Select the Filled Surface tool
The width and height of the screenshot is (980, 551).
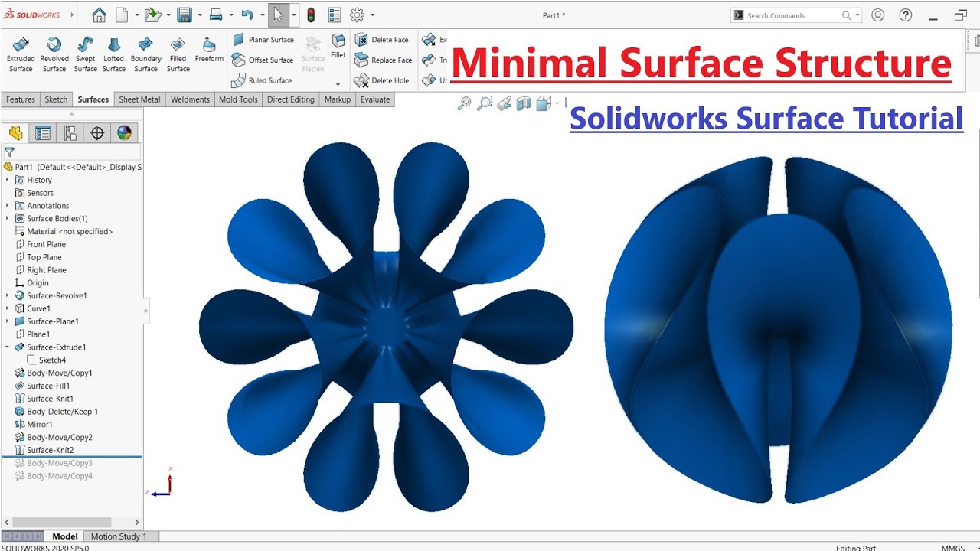coord(178,54)
